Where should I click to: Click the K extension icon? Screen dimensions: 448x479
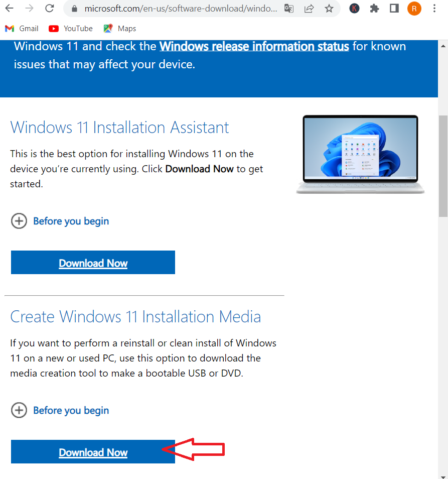pyautogui.click(x=354, y=8)
